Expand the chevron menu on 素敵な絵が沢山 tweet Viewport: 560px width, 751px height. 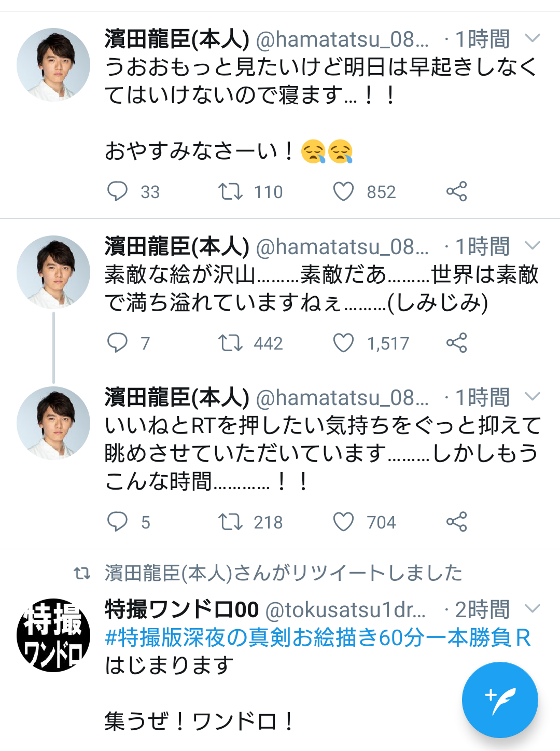[533, 246]
